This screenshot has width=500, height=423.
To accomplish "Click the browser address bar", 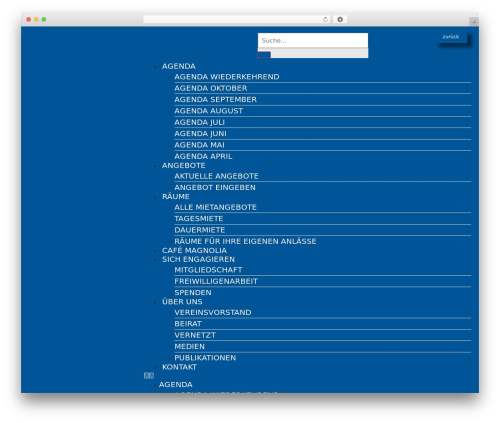I will click(237, 20).
